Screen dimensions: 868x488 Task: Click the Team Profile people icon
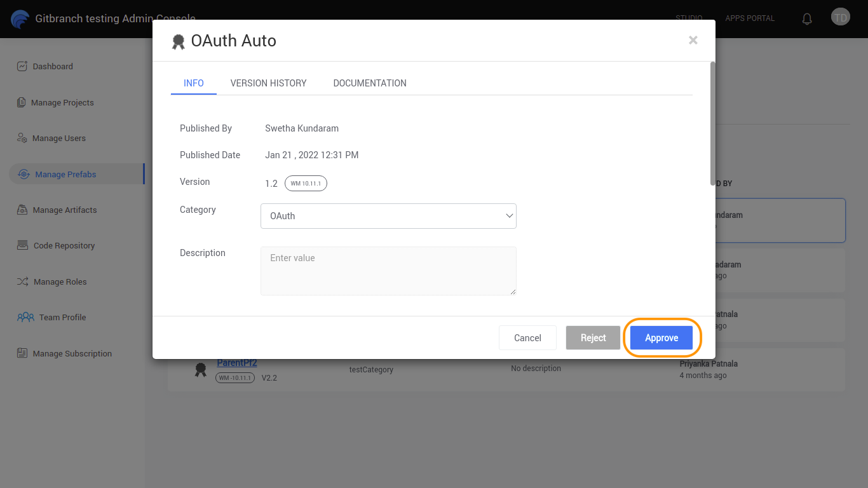pos(25,317)
